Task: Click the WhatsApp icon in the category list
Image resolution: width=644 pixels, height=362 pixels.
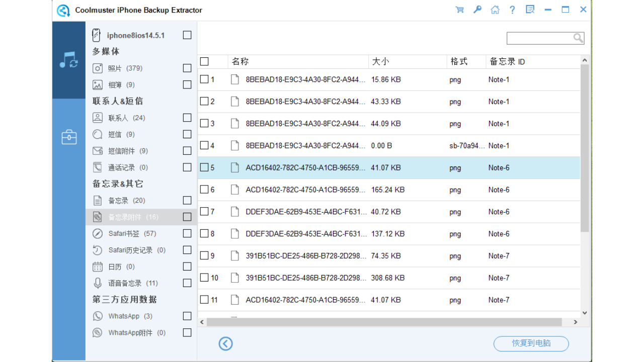Action: point(97,316)
